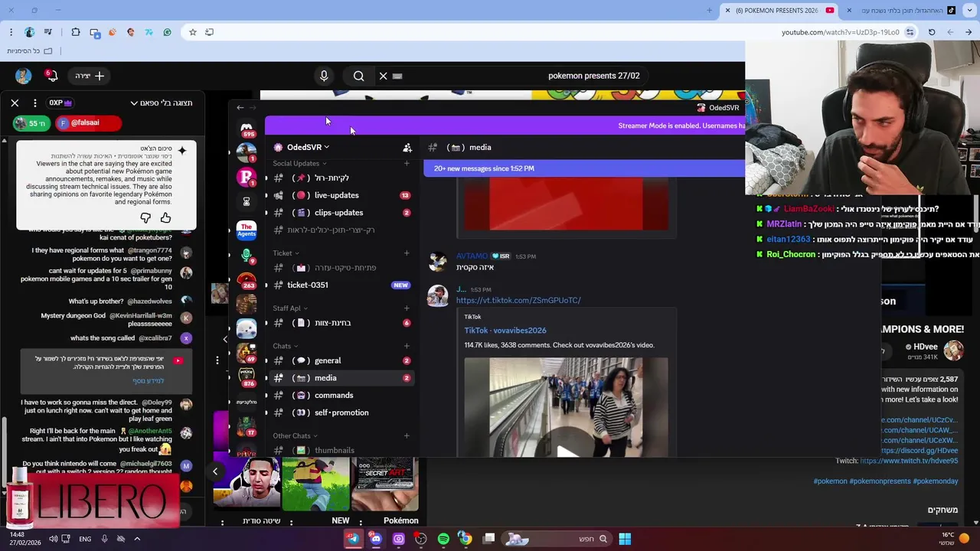980x551 pixels.
Task: Add a channel to Other Chats category
Action: pos(407,436)
